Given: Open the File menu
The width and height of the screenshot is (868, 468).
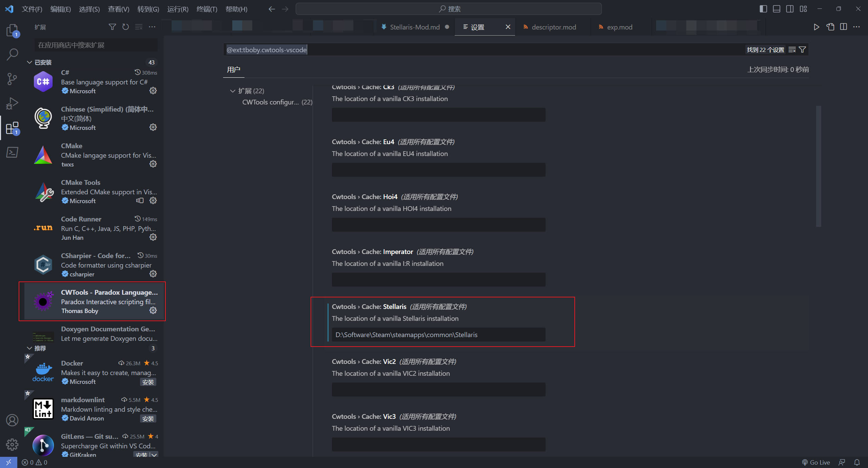Looking at the screenshot, I should click(x=32, y=9).
